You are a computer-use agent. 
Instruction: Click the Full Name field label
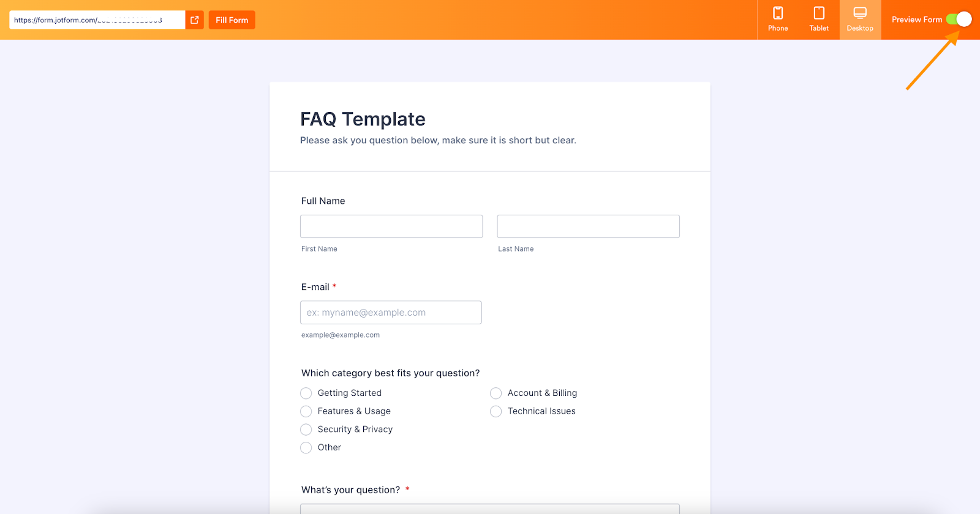(323, 201)
